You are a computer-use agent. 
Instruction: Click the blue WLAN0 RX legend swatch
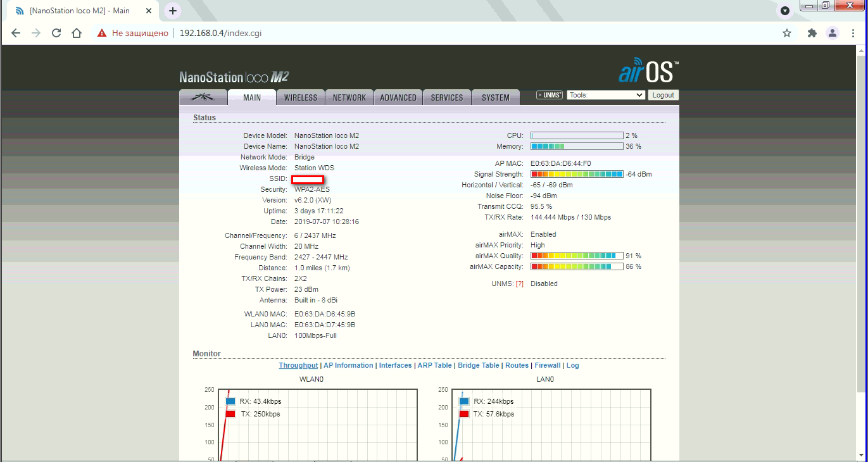pyautogui.click(x=230, y=401)
